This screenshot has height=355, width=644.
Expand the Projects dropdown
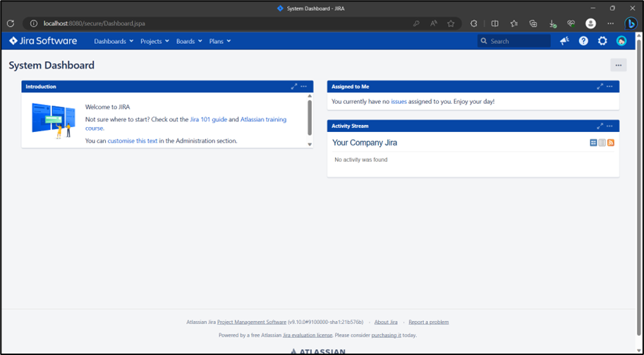155,41
